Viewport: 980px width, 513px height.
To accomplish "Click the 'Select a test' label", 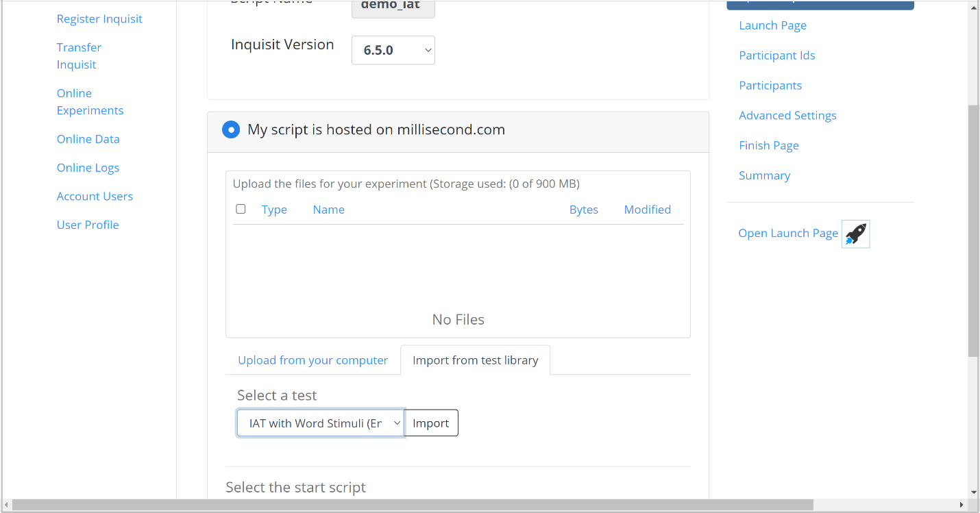I will click(x=277, y=396).
